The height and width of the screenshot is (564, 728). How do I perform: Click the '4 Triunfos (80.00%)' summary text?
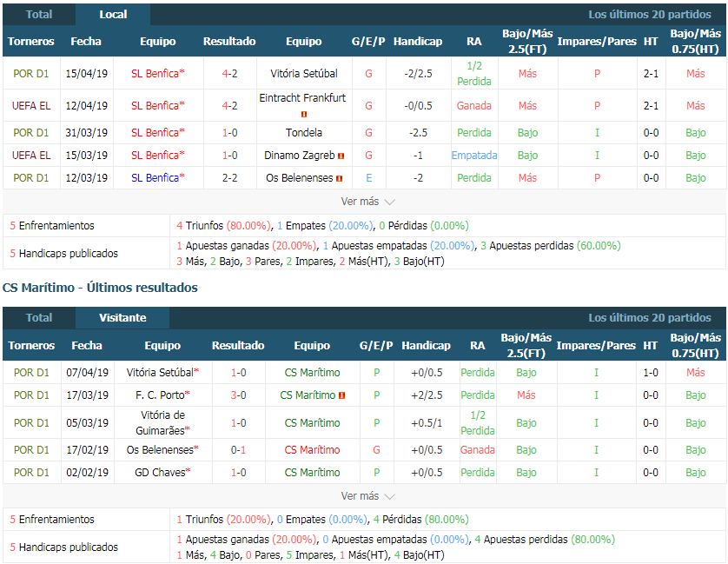pos(224,226)
